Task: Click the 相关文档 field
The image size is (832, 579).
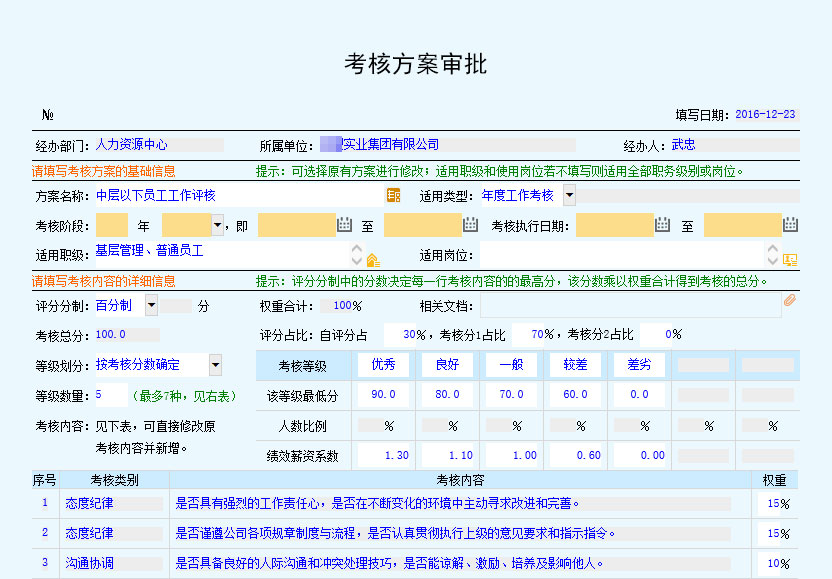Action: (x=630, y=306)
